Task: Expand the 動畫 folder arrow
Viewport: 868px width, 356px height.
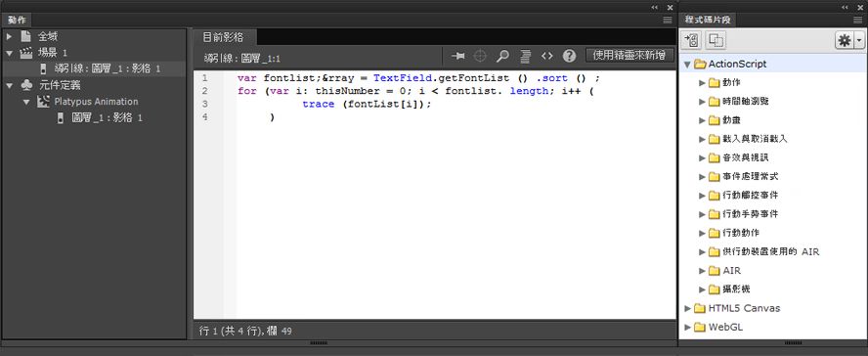Action: coord(703,120)
